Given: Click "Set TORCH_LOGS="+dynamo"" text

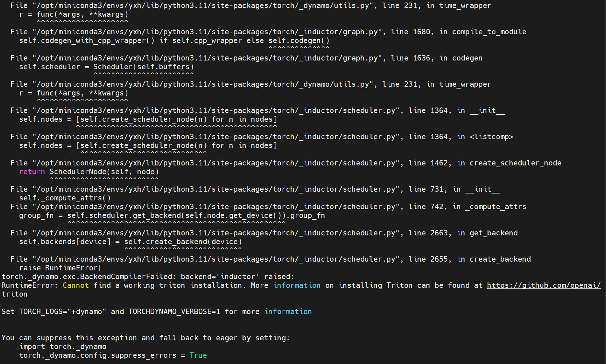Looking at the screenshot, I should point(54,312).
